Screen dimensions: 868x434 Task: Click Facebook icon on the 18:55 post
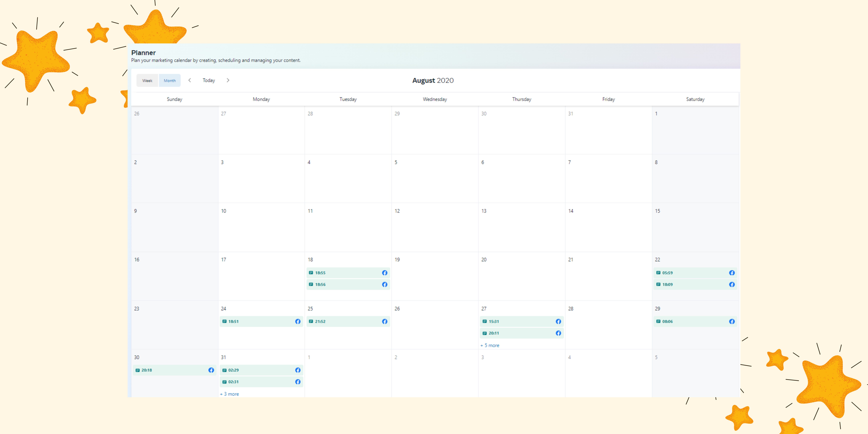[x=385, y=273]
